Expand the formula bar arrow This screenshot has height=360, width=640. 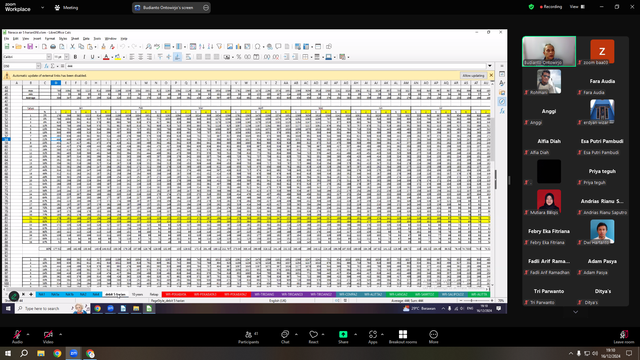[x=490, y=66]
